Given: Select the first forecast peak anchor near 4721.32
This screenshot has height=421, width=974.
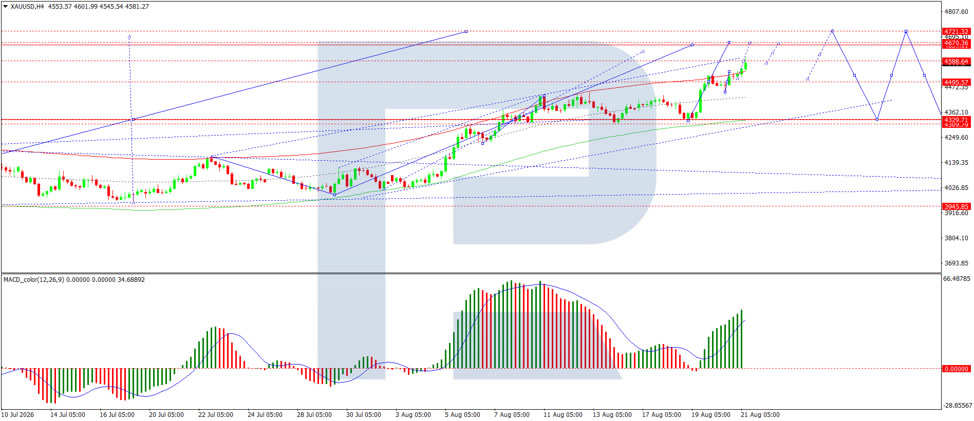Looking at the screenshot, I should click(x=832, y=30).
